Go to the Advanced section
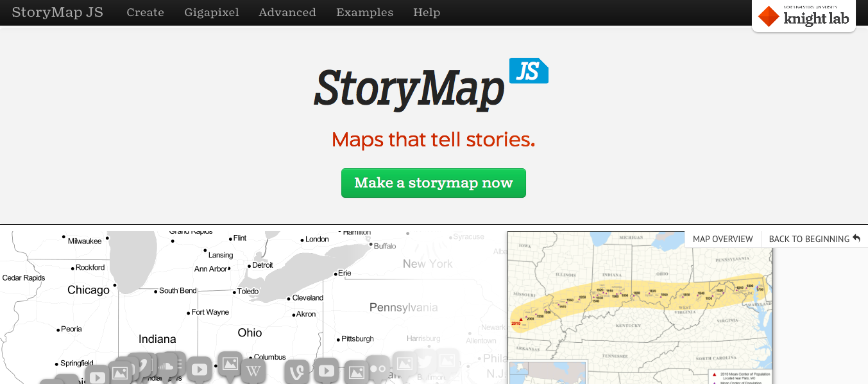 click(x=287, y=12)
